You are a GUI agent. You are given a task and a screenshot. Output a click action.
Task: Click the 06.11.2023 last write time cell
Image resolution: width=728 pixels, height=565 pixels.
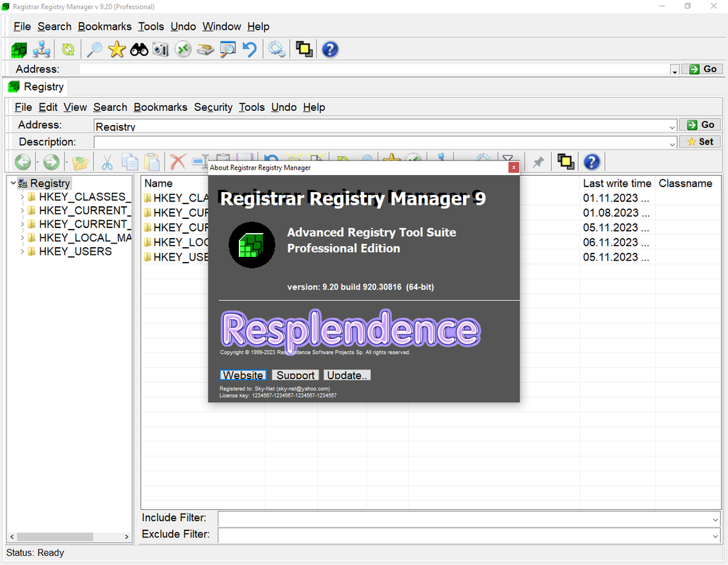tap(616, 242)
